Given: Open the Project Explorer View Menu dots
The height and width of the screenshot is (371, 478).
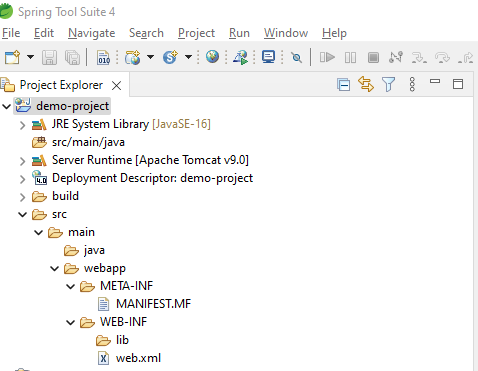Looking at the screenshot, I should pyautogui.click(x=412, y=84).
